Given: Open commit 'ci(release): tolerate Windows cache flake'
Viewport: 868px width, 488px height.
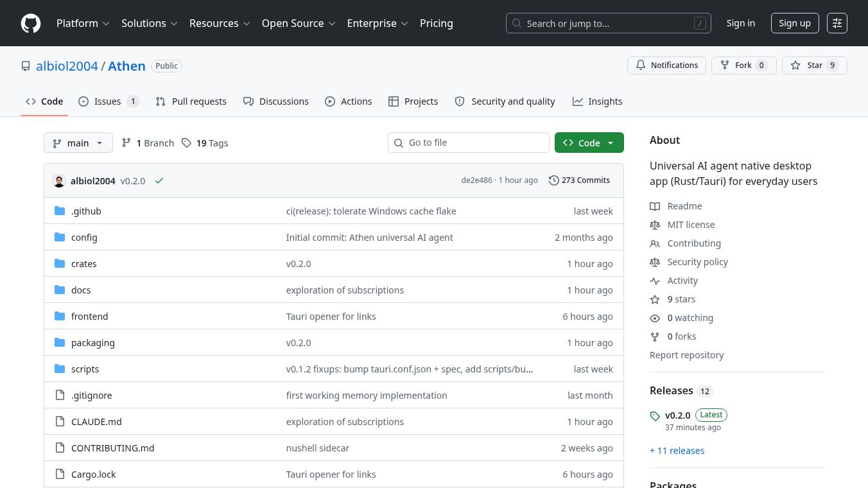Looking at the screenshot, I should click(x=371, y=211).
